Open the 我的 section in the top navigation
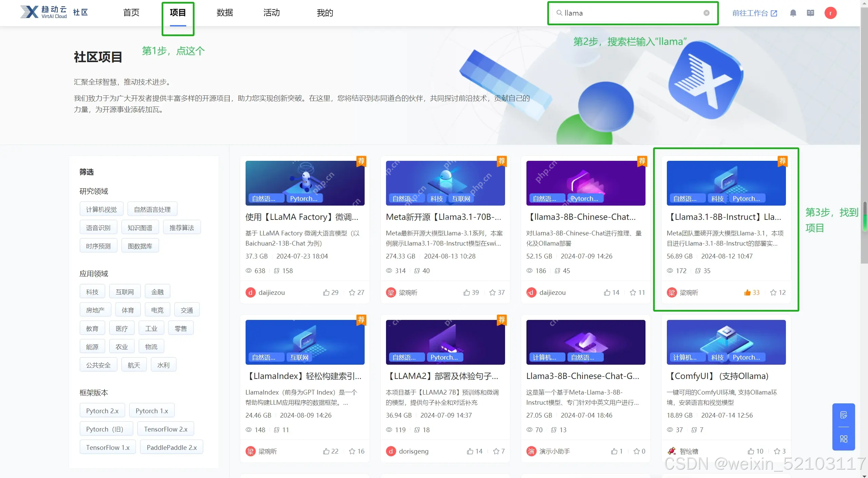The image size is (868, 478). 324,13
